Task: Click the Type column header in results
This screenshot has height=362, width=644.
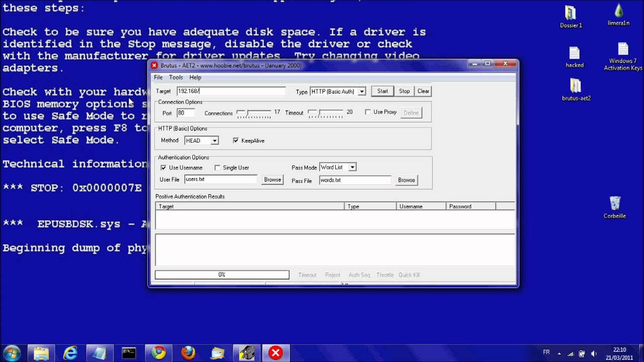Action: coord(370,207)
